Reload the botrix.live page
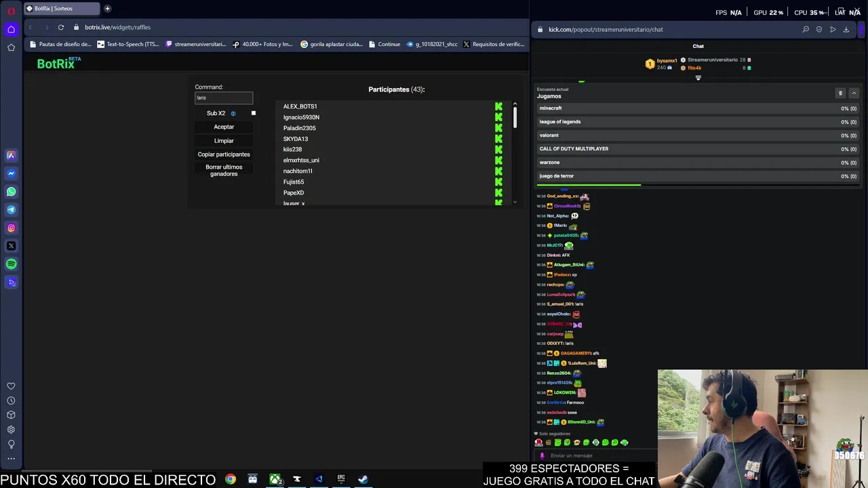 coord(61,27)
